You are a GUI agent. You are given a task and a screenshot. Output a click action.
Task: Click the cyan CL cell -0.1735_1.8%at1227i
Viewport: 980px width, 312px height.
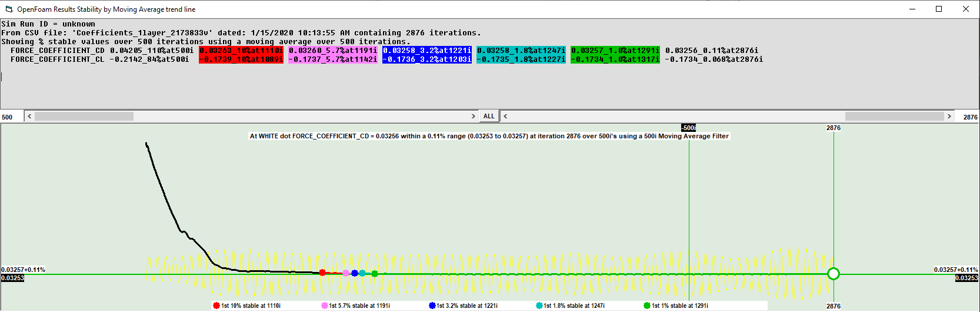click(x=521, y=59)
